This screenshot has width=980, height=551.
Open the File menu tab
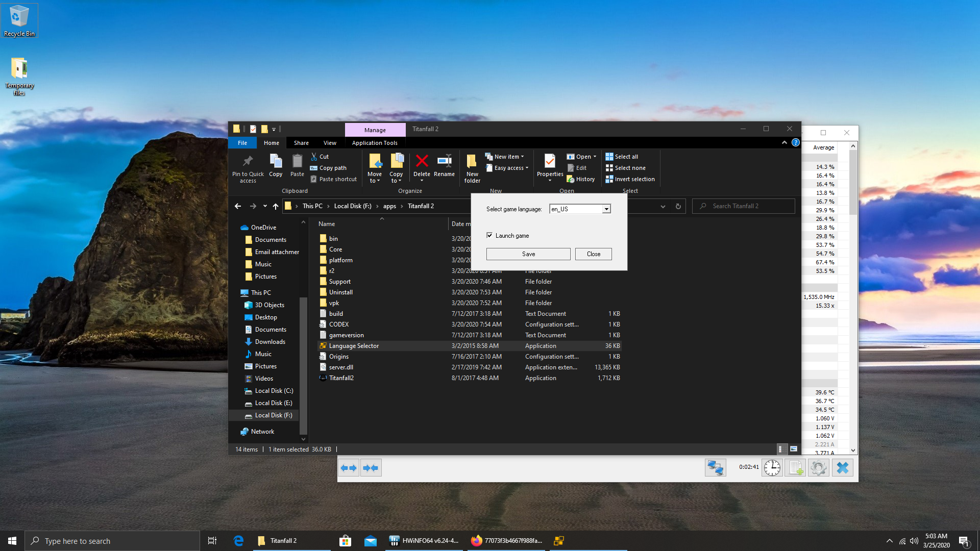tap(242, 143)
